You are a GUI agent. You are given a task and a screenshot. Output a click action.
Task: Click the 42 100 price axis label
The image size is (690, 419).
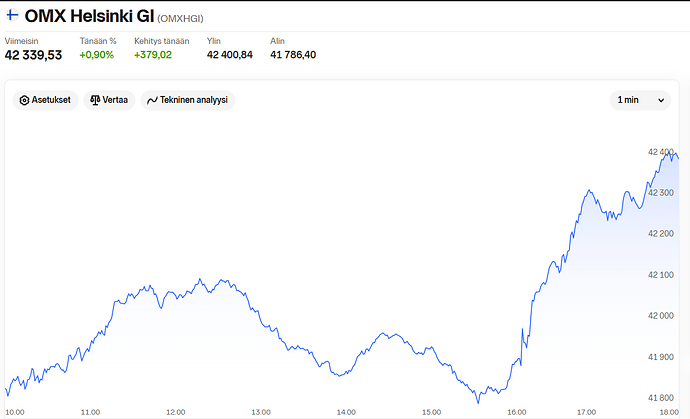pos(661,275)
